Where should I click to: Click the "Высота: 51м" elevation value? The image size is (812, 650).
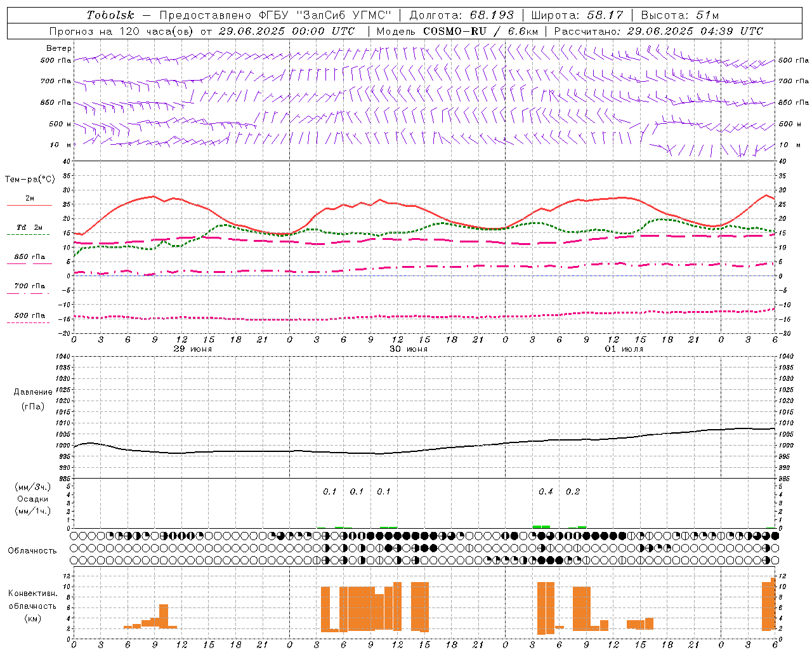coord(679,15)
